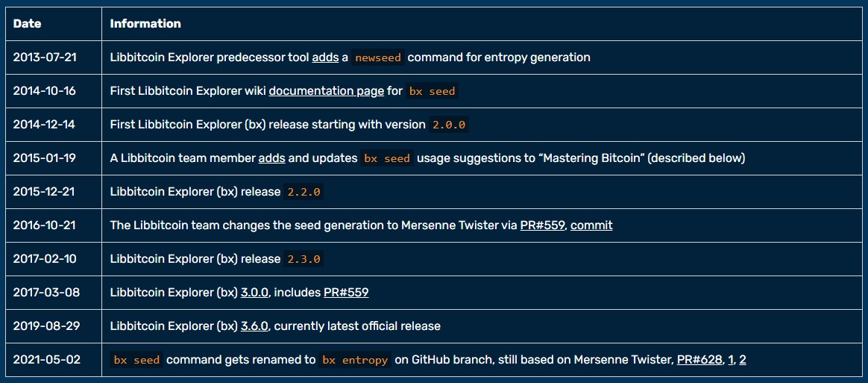Click the "newseed" code snippet
This screenshot has height=383, width=868.
[378, 57]
